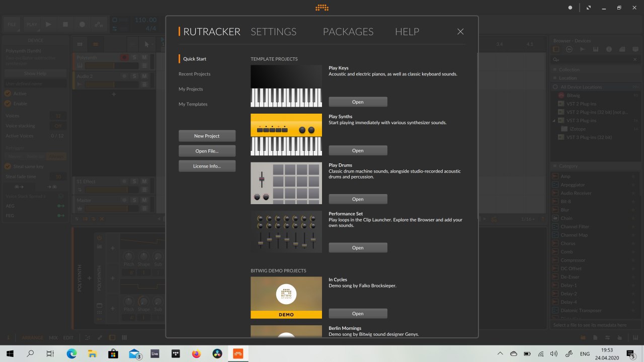Screen dimensions: 644x362
Task: Mute the S1 Effect track
Action: coord(144,182)
